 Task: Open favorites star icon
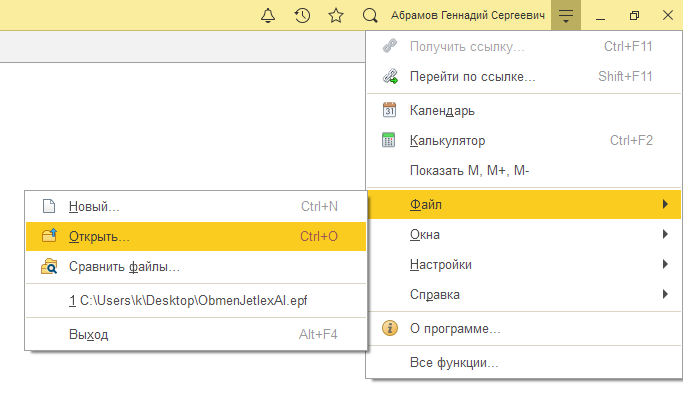point(336,16)
